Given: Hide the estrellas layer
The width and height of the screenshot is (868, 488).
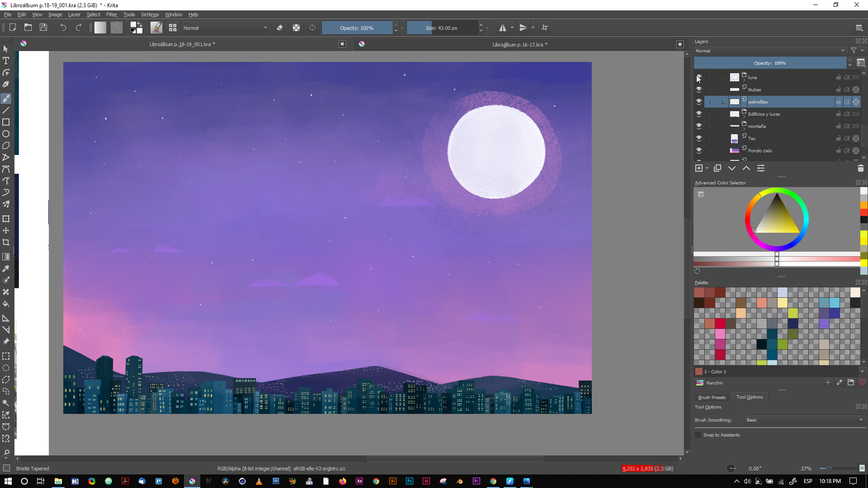Looking at the screenshot, I should coord(699,102).
